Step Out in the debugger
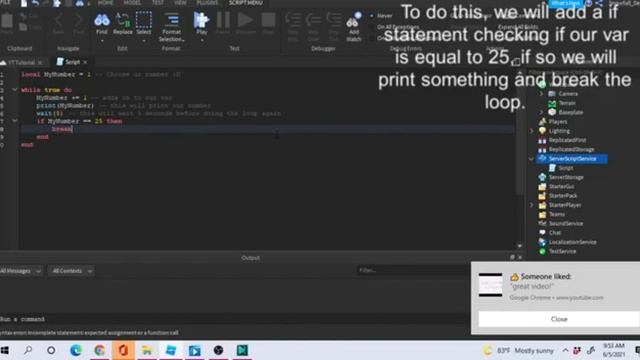Viewport: 640px width, 360px height. 333,27
